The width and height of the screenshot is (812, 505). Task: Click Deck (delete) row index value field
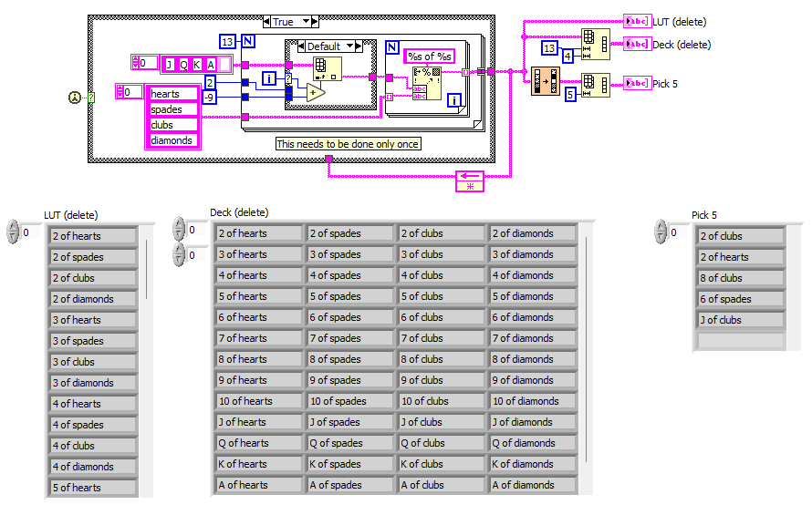click(x=197, y=230)
